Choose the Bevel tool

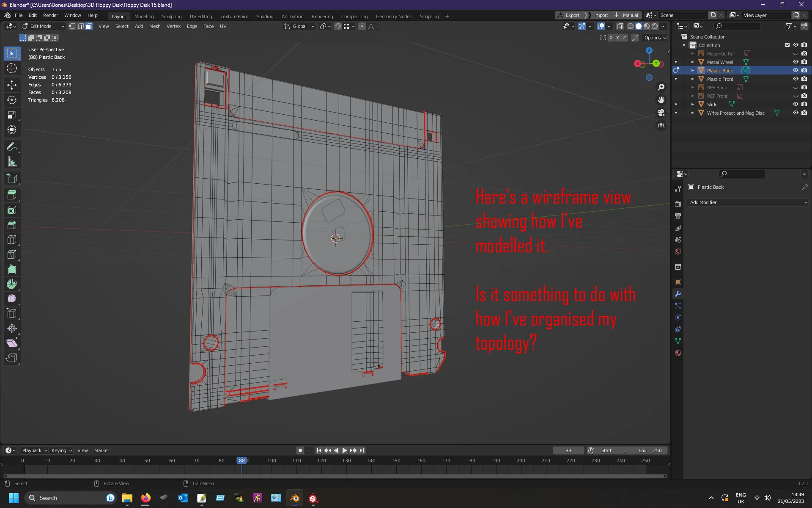tap(12, 225)
